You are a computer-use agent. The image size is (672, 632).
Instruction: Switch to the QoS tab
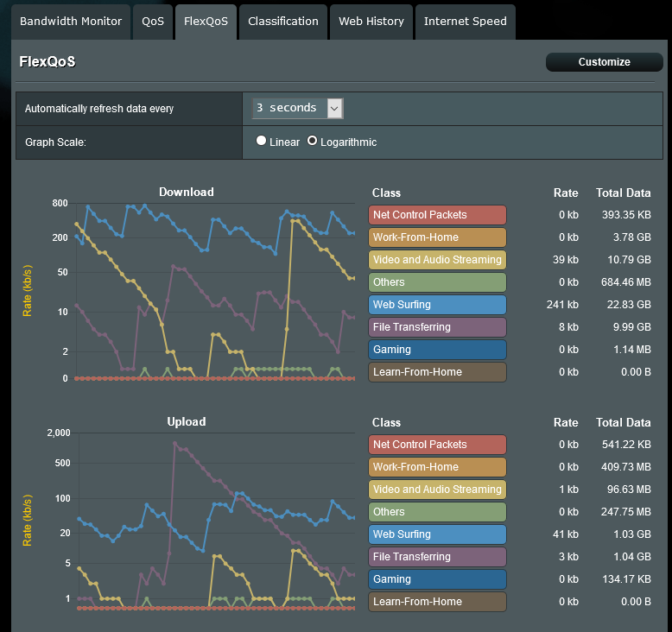tap(153, 22)
